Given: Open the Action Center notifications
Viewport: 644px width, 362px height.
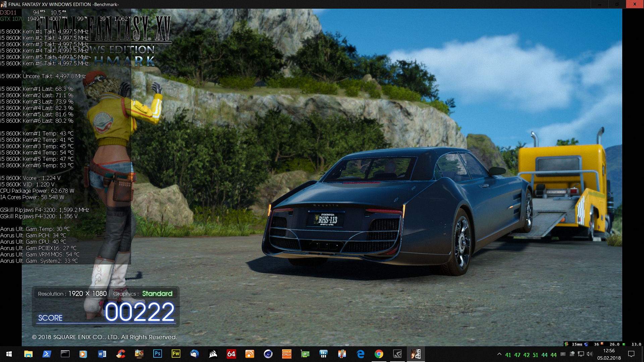Looking at the screenshot, I should (631, 354).
